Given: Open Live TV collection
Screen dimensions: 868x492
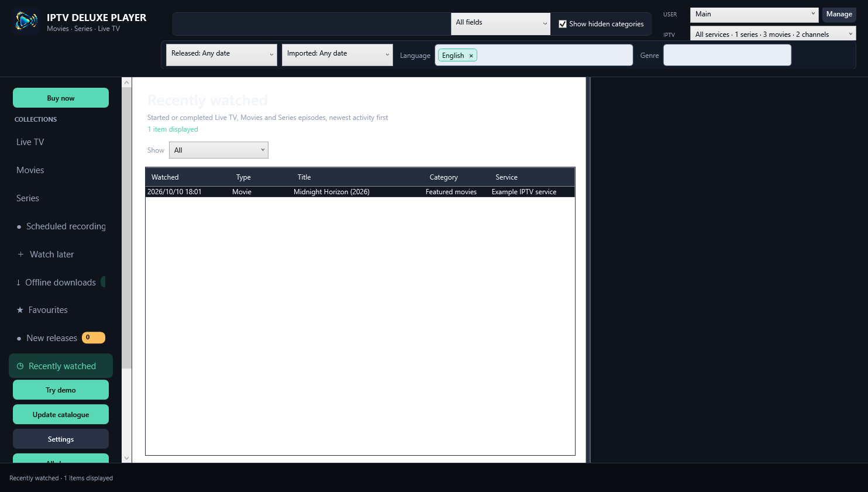Looking at the screenshot, I should [61, 142].
